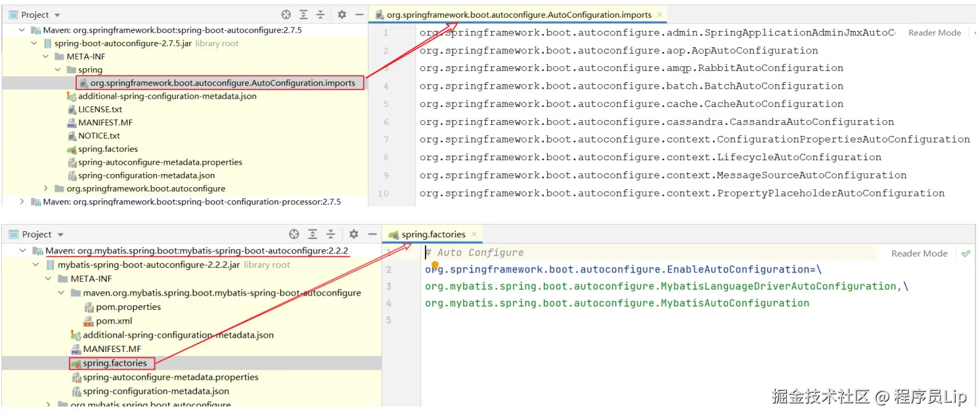Click Project icon above the mybatis tree
980x419 pixels.
click(x=14, y=234)
